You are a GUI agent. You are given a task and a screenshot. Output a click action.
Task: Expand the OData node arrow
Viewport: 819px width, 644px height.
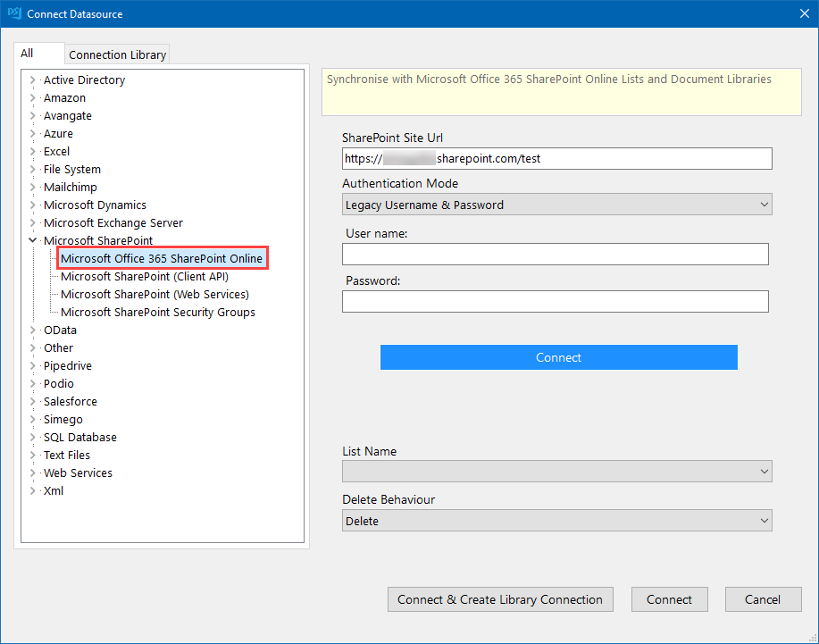tap(32, 330)
